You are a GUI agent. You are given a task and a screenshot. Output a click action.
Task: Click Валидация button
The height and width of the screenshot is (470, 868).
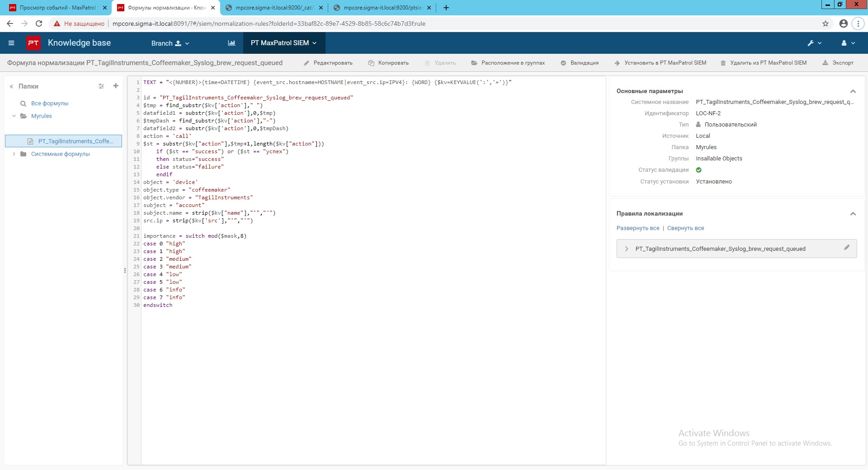(580, 63)
